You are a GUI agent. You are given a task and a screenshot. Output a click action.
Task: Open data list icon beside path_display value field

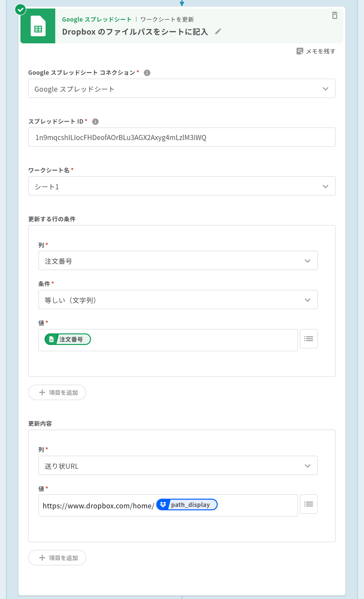tap(309, 504)
